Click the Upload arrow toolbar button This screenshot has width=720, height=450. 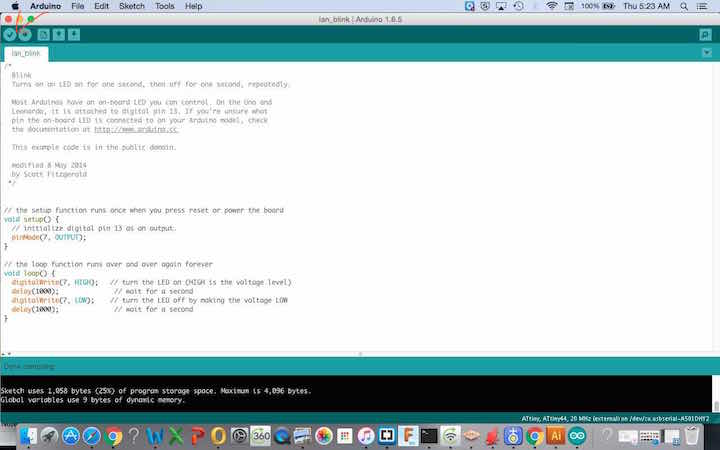[x=25, y=34]
